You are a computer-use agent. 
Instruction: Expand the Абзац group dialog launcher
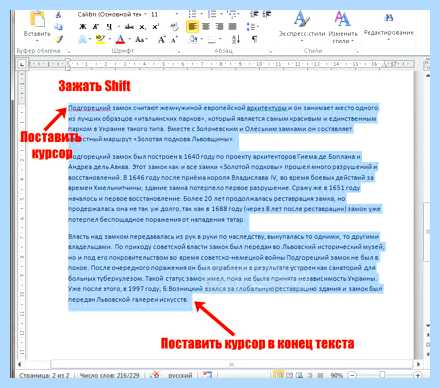[270, 51]
